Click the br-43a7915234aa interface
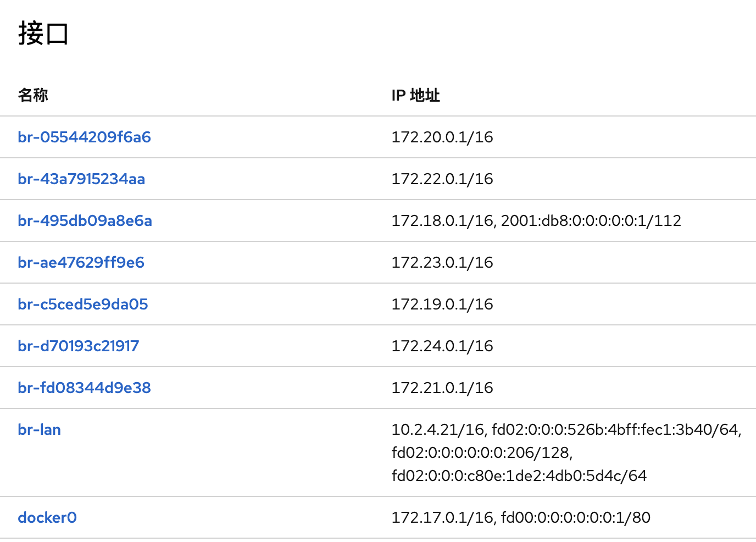This screenshot has width=756, height=542. click(x=81, y=179)
